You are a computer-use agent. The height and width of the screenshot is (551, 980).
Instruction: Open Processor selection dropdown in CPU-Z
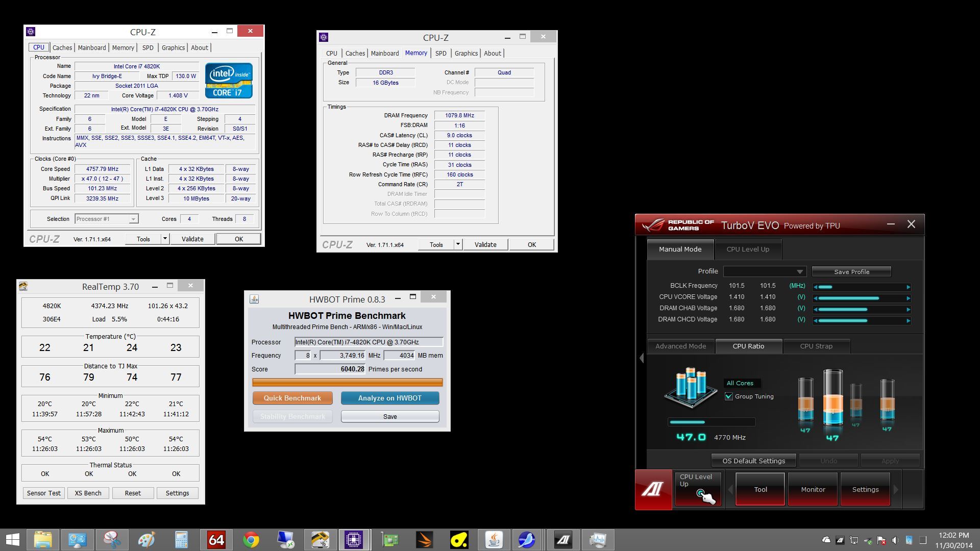[106, 219]
